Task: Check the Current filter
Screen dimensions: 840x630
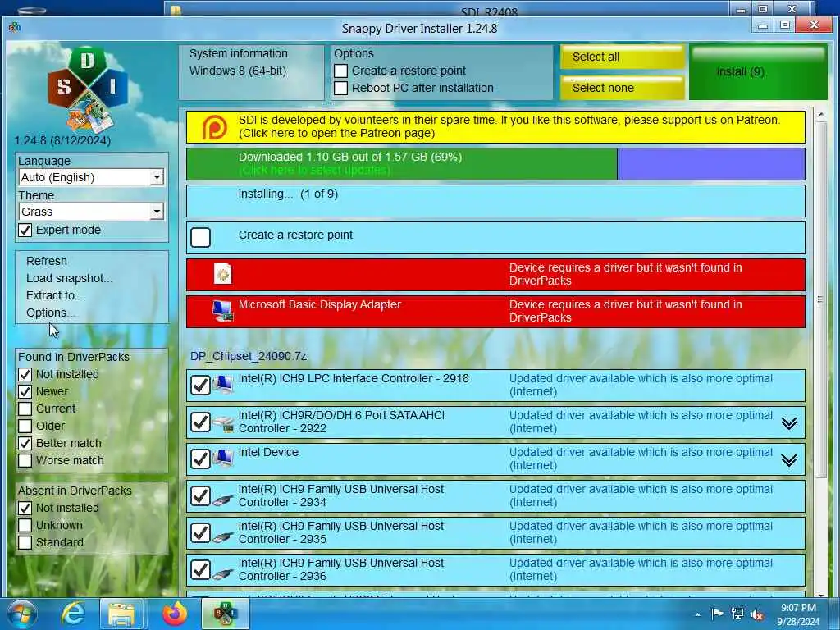Action: coord(25,409)
